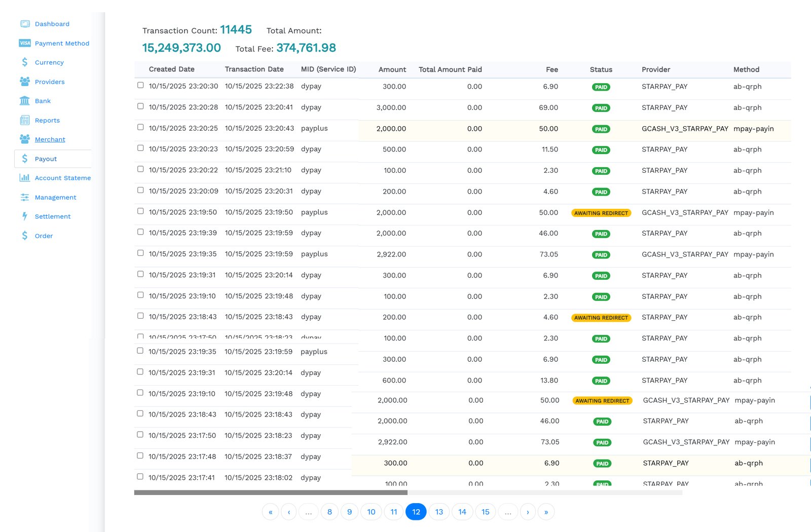Check the row created at 23:20:30
811x532 pixels.
(x=140, y=85)
